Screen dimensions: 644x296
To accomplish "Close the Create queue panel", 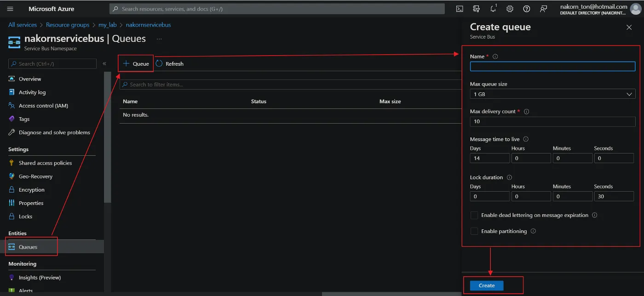I will tap(629, 28).
